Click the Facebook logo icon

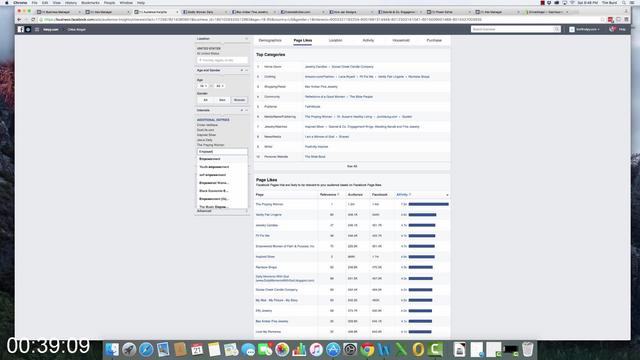[x=20, y=29]
